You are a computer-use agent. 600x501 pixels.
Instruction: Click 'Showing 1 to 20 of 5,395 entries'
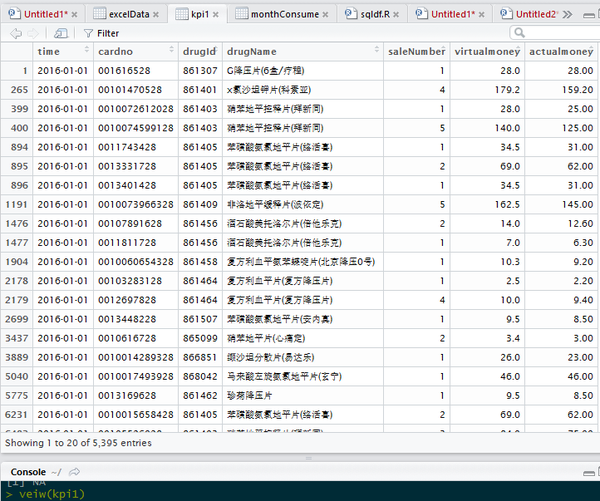(78, 443)
